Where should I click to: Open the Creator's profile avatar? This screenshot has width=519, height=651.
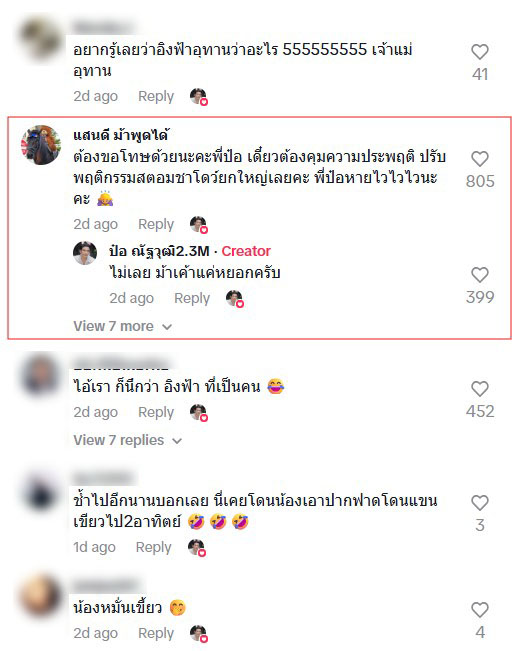coord(85,253)
